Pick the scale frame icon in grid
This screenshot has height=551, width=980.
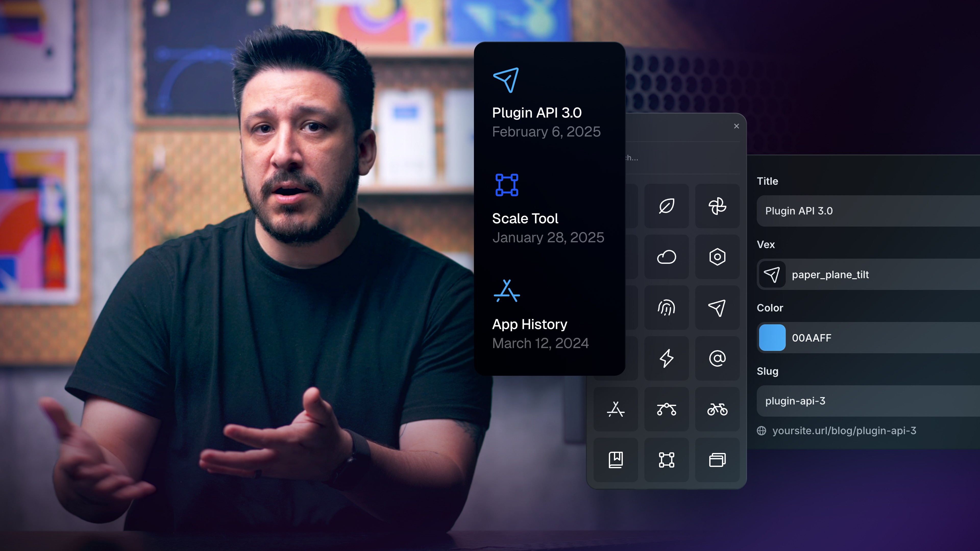pos(666,460)
